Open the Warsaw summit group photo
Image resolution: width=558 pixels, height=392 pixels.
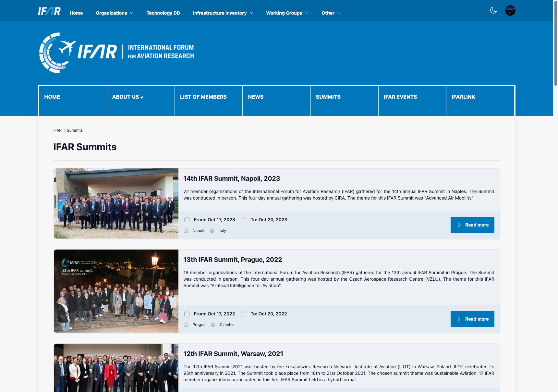[116, 368]
